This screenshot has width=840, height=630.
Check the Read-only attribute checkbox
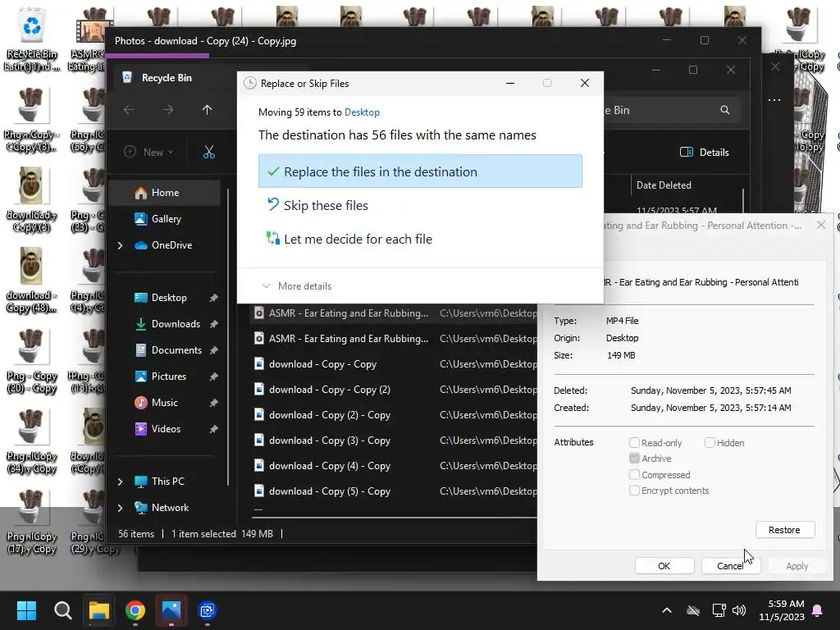[634, 442]
